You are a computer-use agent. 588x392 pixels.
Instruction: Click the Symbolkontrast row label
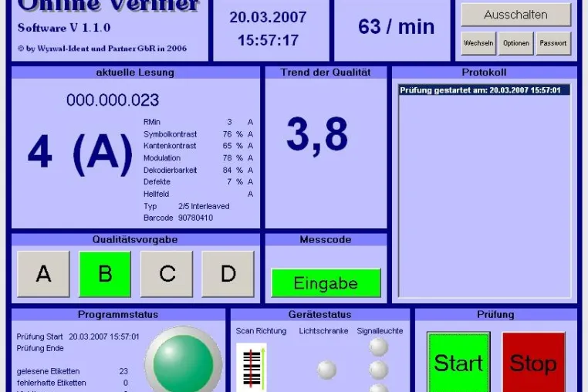(170, 134)
